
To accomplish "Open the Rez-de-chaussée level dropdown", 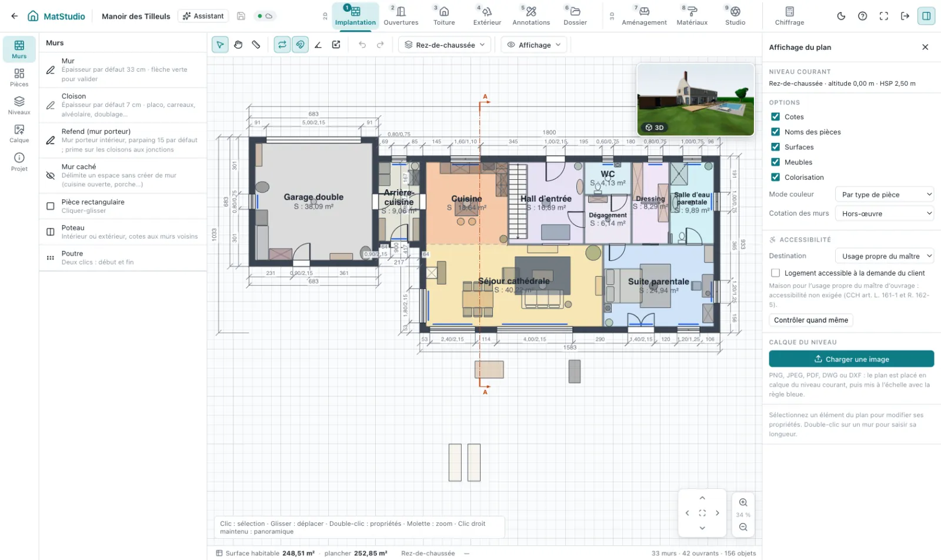I will 445,45.
